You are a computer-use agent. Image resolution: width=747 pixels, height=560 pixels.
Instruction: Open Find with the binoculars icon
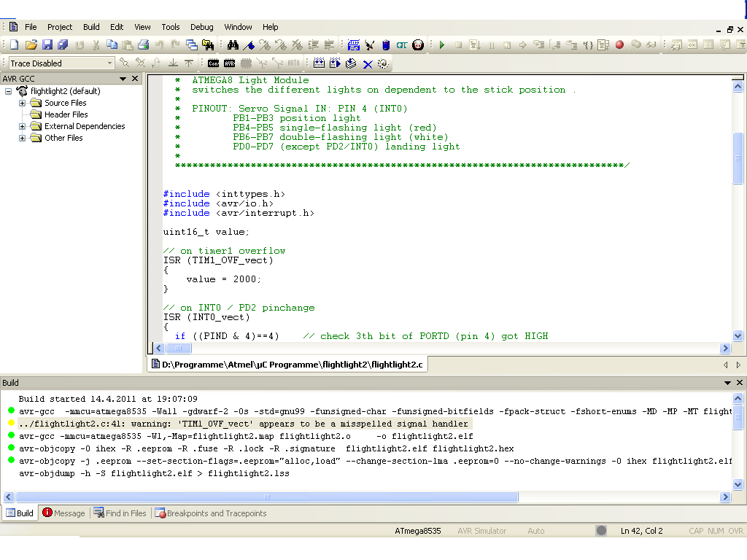pyautogui.click(x=233, y=44)
